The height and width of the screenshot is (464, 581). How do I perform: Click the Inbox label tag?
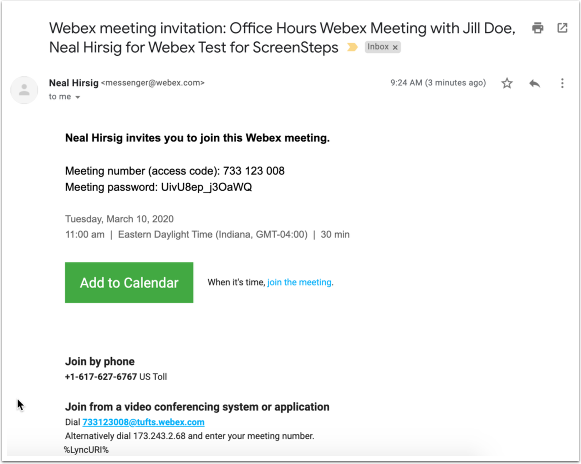(378, 47)
